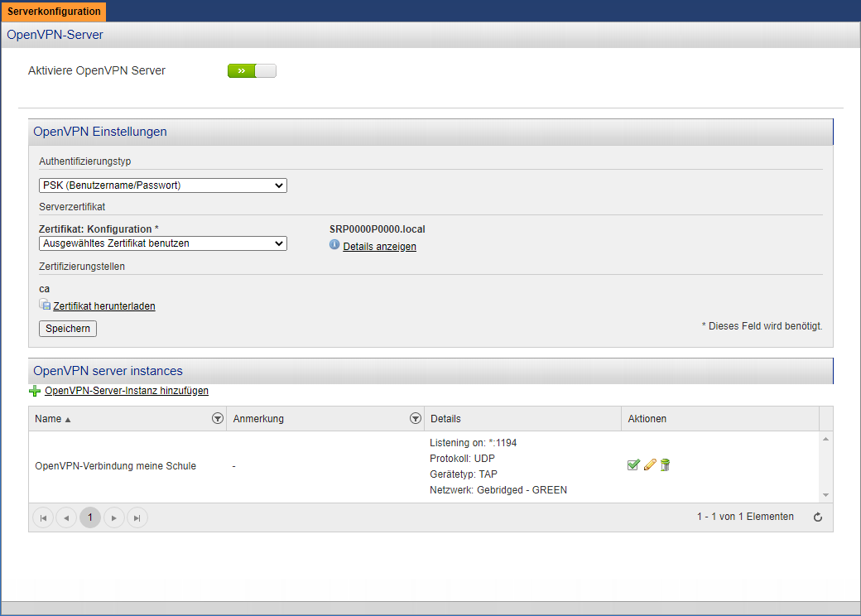The width and height of the screenshot is (861, 616).
Task: Select the row text OpenVPN-Verbindung meine Schule
Action: click(x=115, y=466)
